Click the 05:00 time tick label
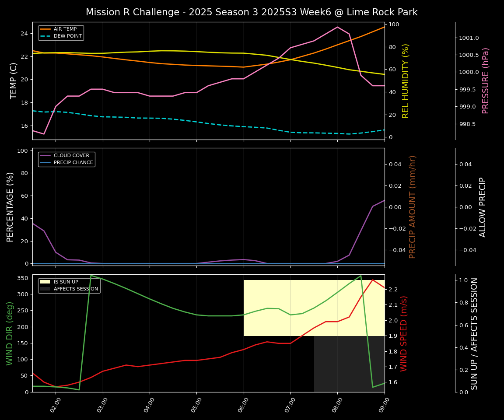Image resolution: width=504 pixels, height=420 pixels. pyautogui.click(x=196, y=404)
